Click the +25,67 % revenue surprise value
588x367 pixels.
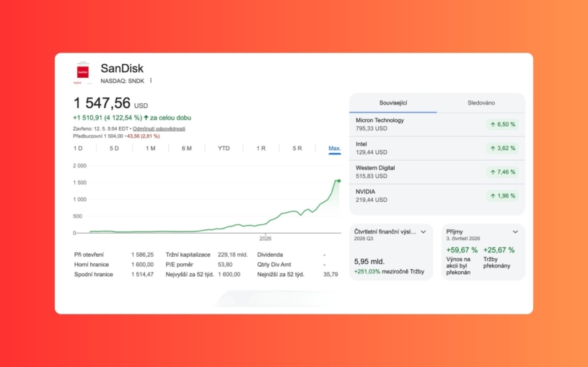coord(499,250)
